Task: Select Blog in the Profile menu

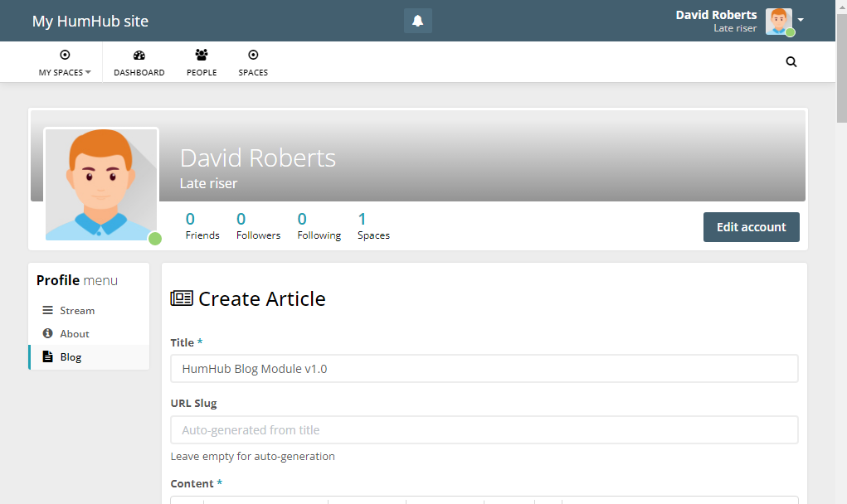Action: [70, 356]
